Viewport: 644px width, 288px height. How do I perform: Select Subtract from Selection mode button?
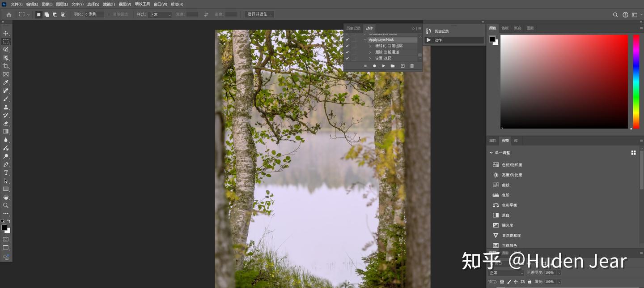pos(55,14)
